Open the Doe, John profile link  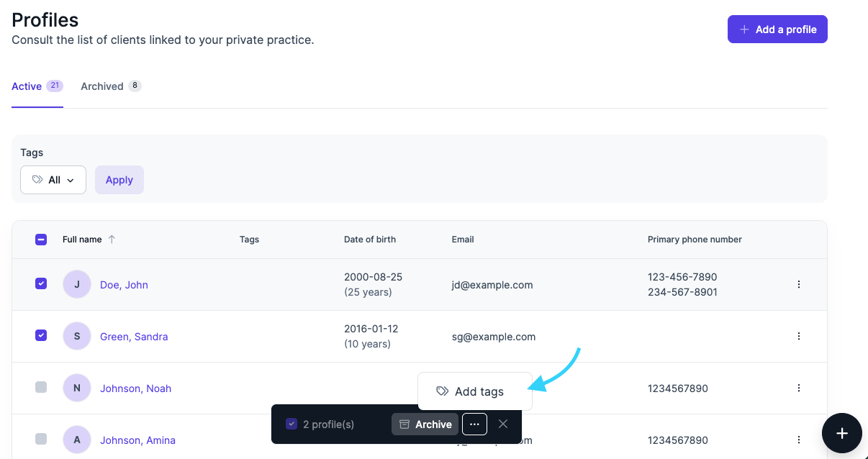(x=124, y=285)
